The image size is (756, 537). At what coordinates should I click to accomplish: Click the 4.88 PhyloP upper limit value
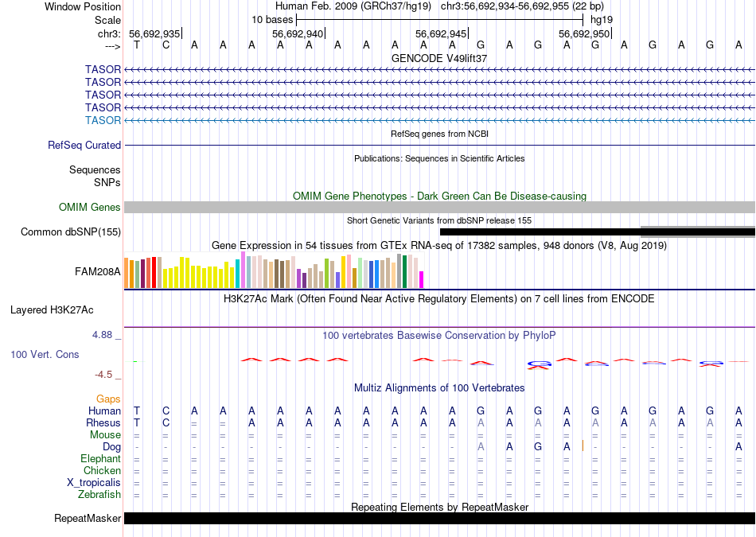102,335
